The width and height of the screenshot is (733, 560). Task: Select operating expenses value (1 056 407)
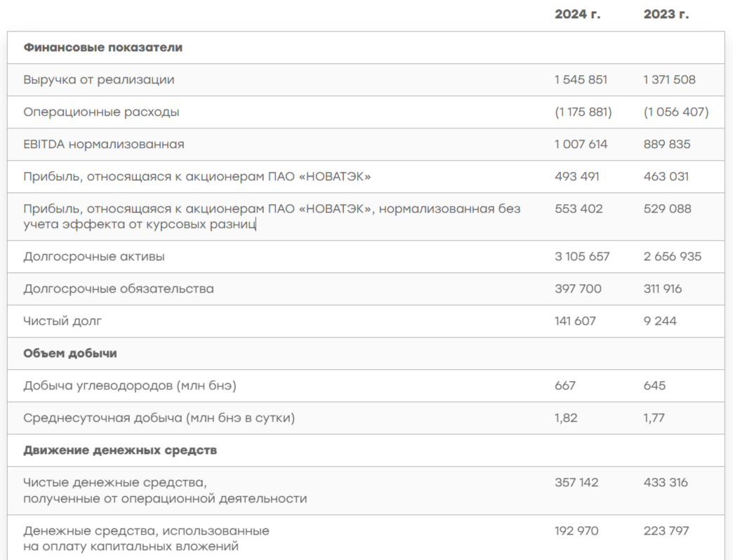coord(676,112)
